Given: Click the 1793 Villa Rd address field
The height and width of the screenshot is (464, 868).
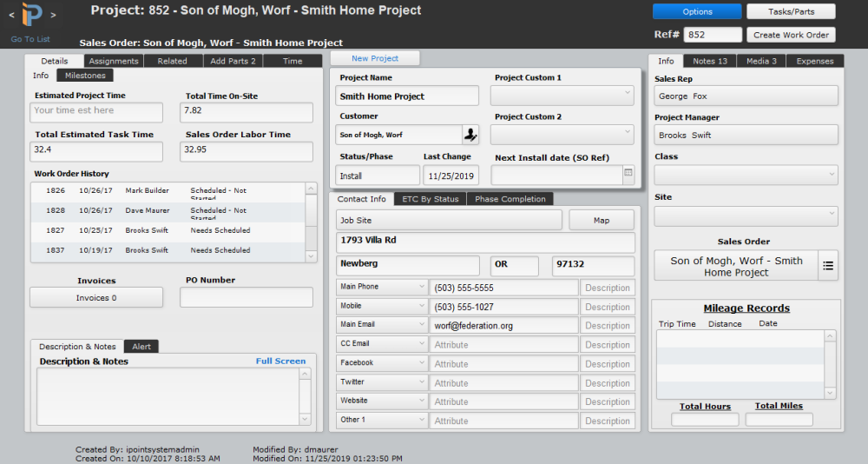Looking at the screenshot, I should pos(485,242).
